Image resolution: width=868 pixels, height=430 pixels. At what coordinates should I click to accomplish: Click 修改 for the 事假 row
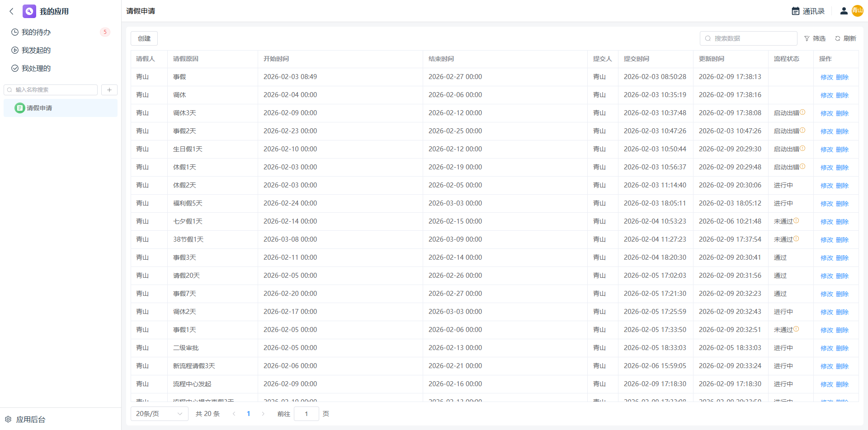(826, 77)
